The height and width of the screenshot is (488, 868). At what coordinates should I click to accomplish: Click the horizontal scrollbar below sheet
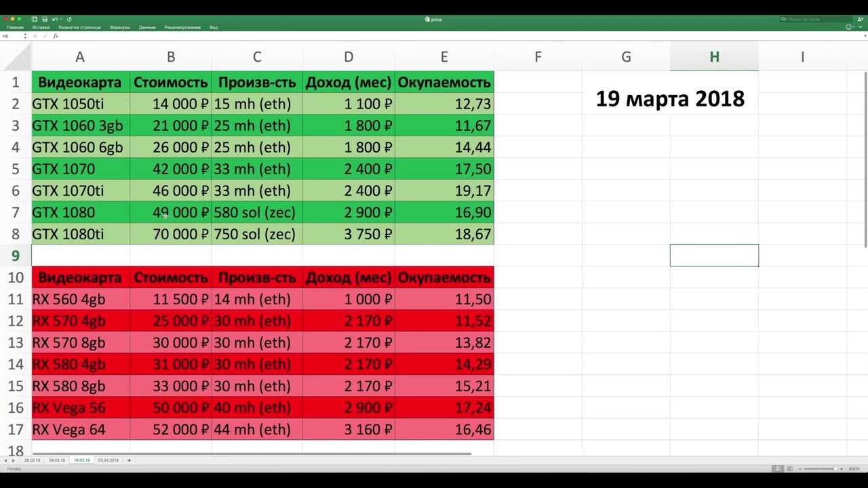pos(252,453)
